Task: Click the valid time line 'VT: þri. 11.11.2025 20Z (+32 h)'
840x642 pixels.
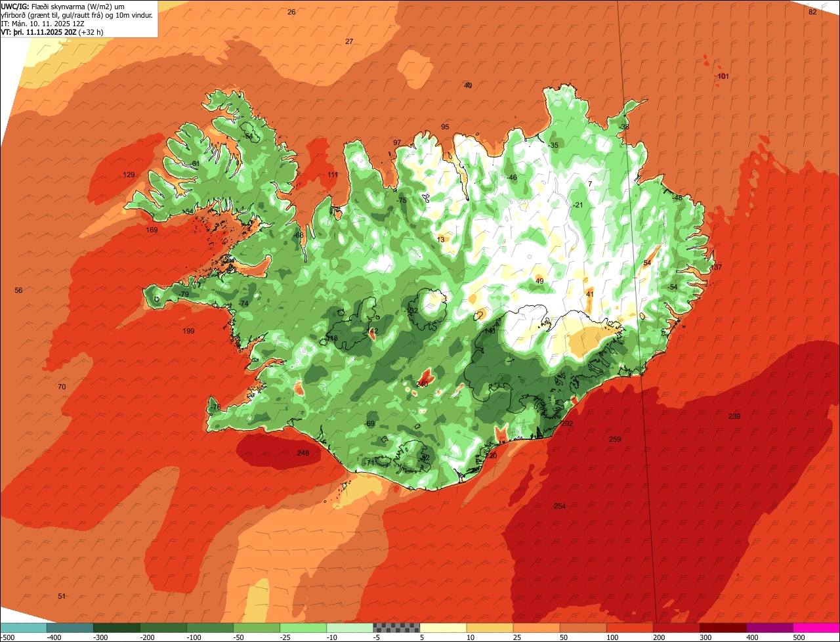Action: point(52,32)
